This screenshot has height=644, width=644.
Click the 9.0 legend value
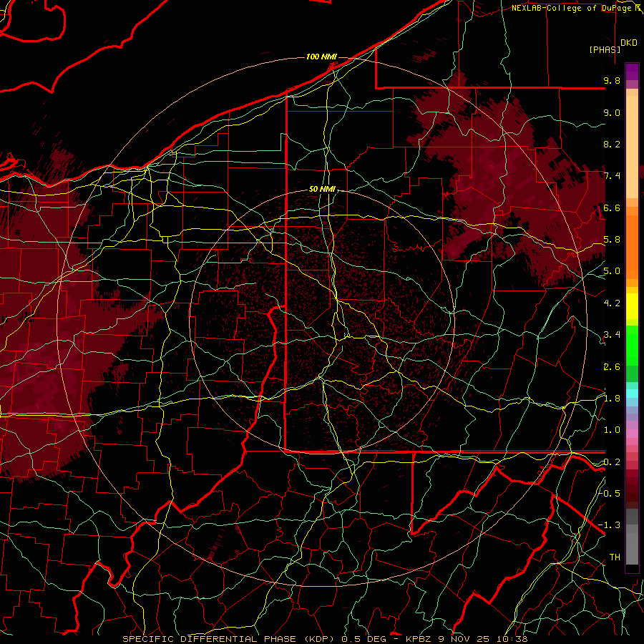tap(612, 112)
